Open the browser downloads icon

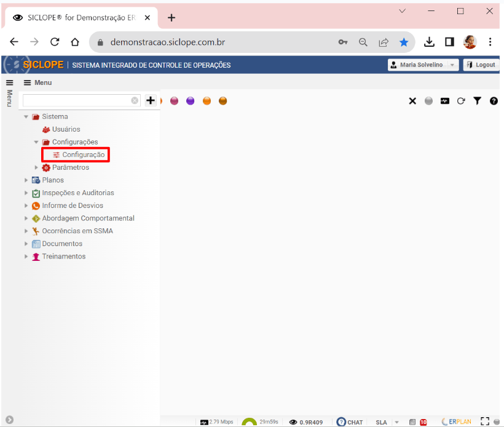pos(429,42)
